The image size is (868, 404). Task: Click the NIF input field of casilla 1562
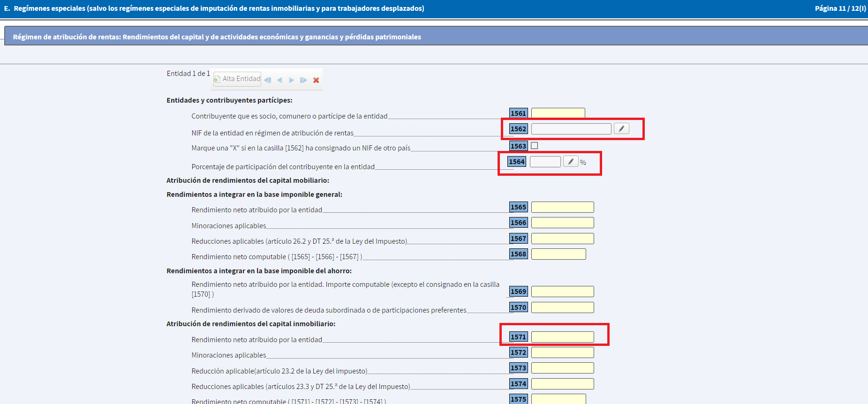click(571, 129)
